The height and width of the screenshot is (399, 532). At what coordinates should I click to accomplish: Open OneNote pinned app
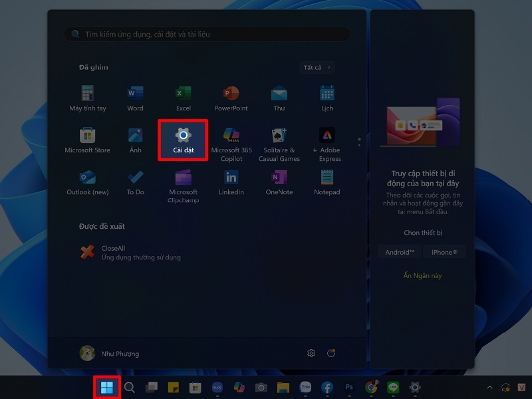click(279, 182)
